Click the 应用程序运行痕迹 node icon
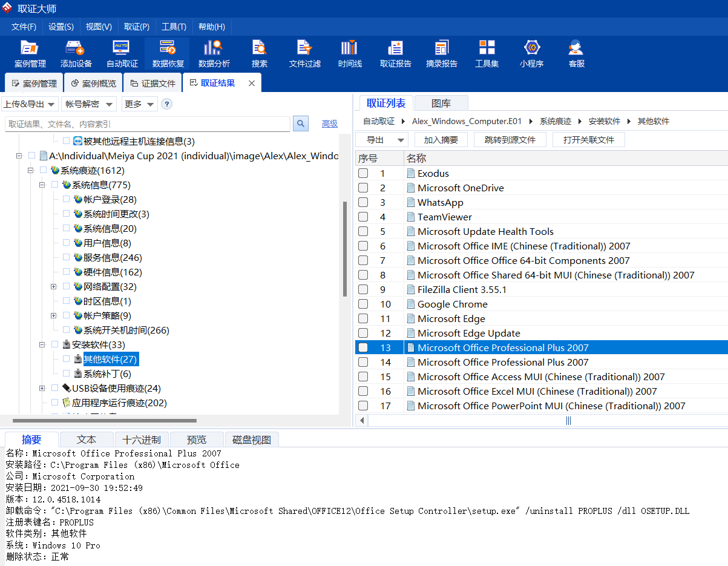Screen dimensions: 728x566 67,403
